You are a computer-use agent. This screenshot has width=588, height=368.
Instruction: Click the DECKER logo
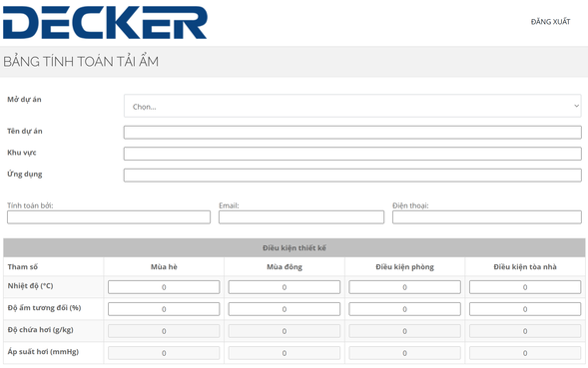pos(105,23)
